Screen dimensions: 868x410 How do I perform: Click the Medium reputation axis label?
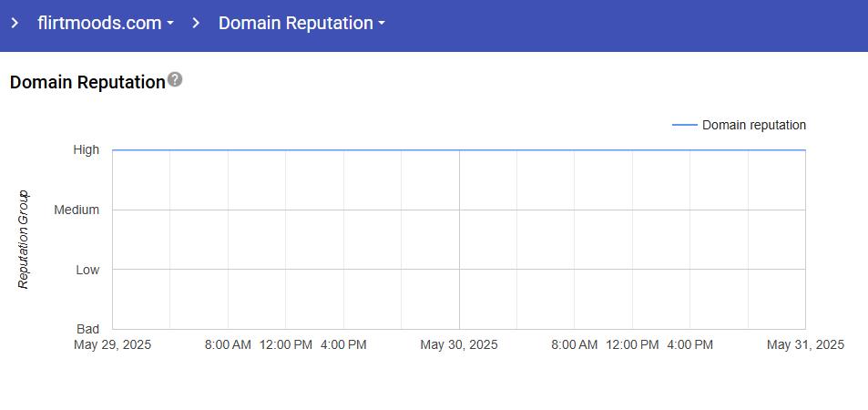pyautogui.click(x=77, y=210)
